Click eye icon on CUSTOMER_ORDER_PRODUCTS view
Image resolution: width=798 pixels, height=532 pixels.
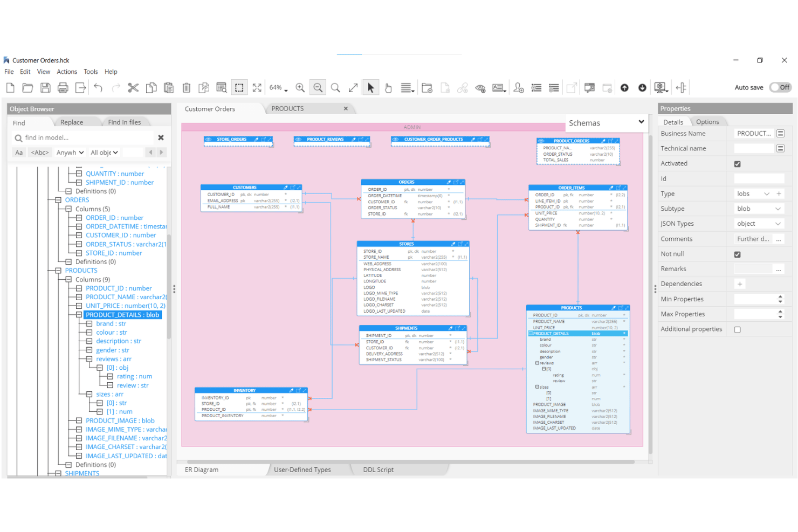pyautogui.click(x=395, y=140)
